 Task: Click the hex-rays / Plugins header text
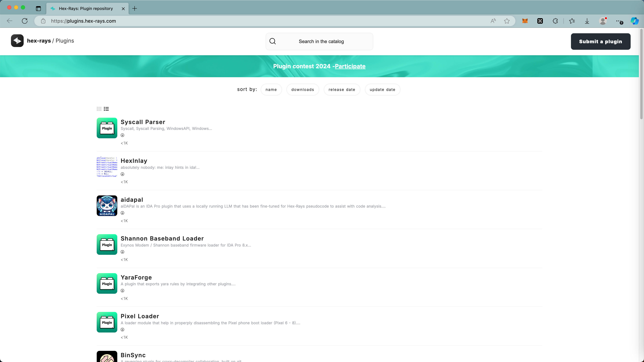click(x=51, y=41)
